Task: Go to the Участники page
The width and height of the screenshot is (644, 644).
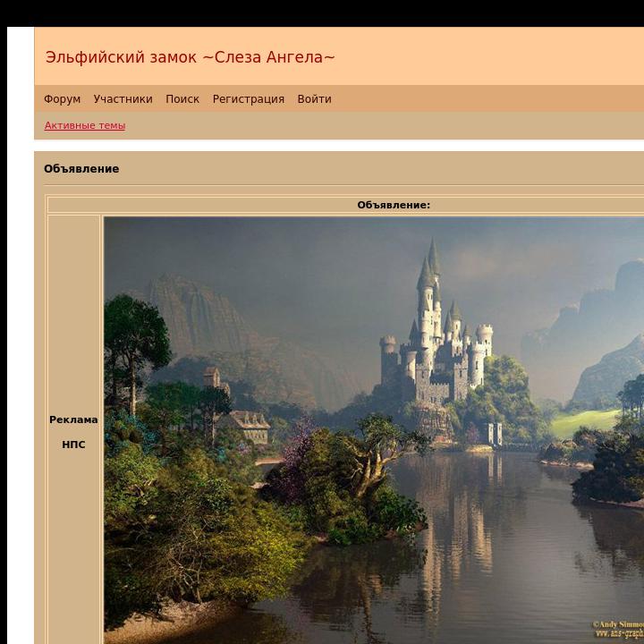Action: [123, 99]
